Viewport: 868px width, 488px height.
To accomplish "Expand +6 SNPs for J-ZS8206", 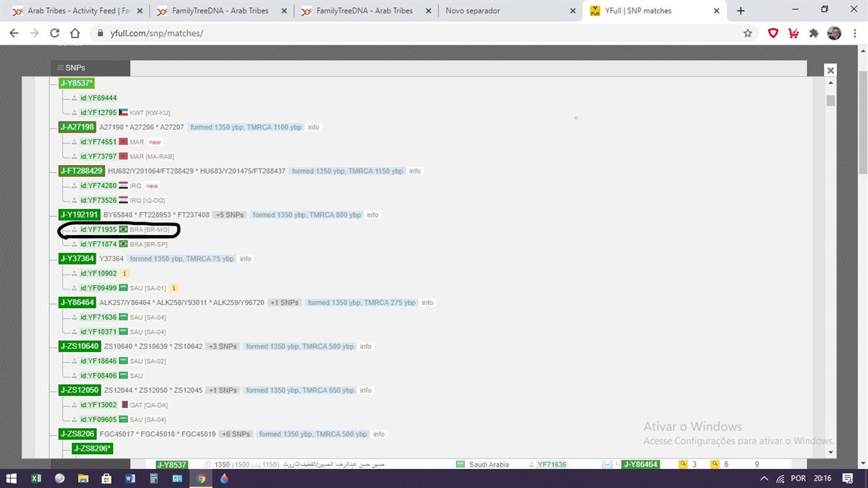I will tap(236, 434).
